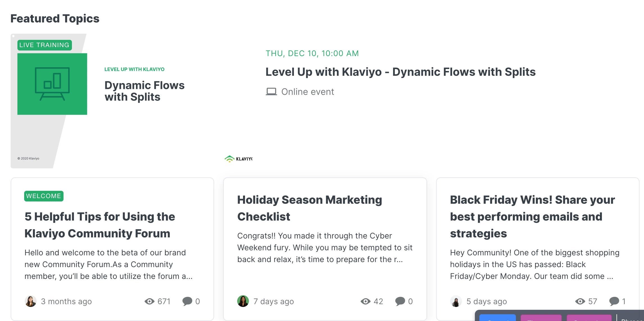Click the laptop Online event icon

(x=271, y=92)
